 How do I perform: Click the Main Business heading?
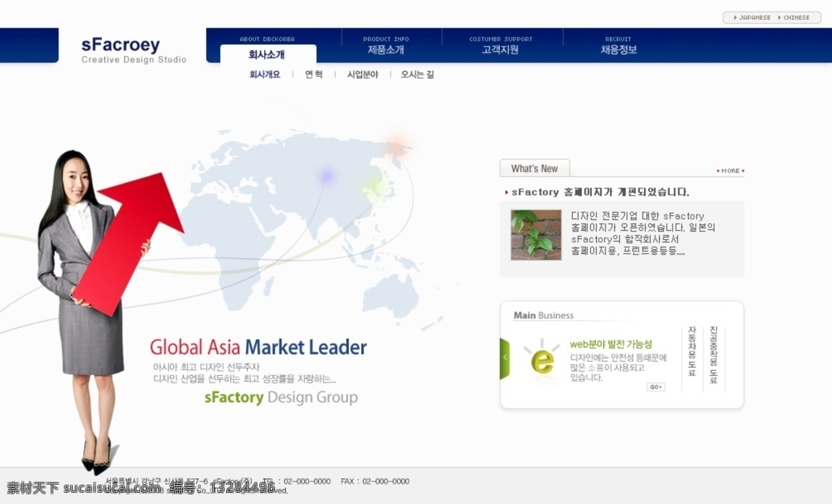(544, 315)
